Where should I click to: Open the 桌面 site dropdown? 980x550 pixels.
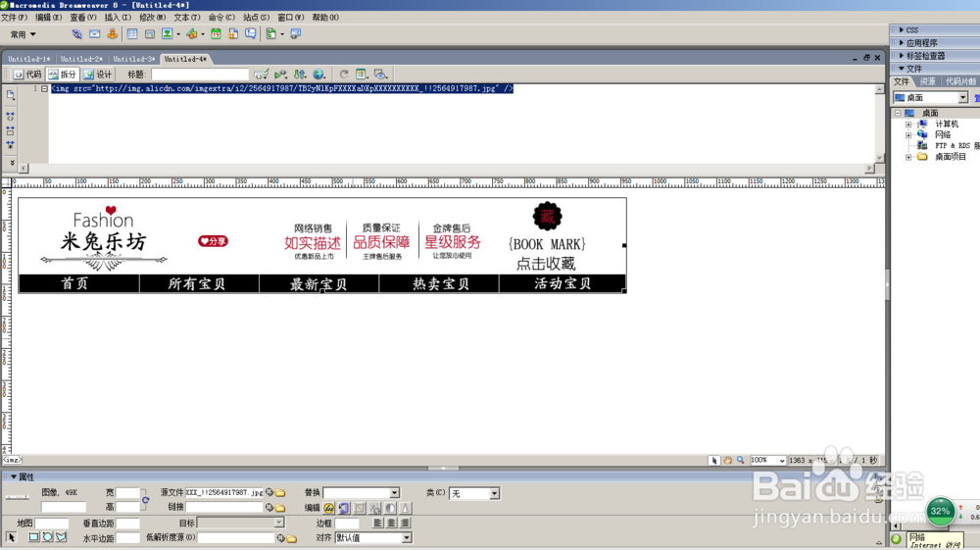pyautogui.click(x=962, y=97)
